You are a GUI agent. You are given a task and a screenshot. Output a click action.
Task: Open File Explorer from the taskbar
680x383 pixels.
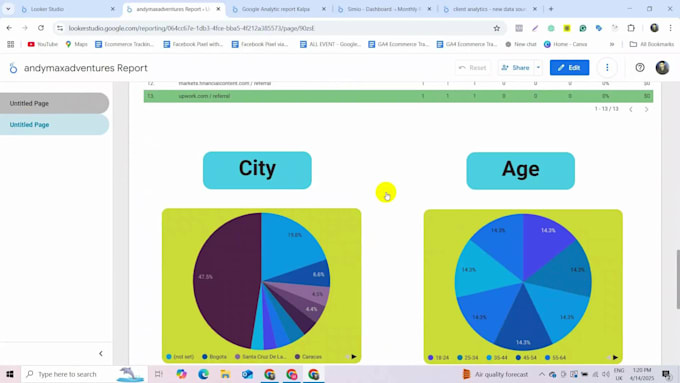[x=226, y=374]
